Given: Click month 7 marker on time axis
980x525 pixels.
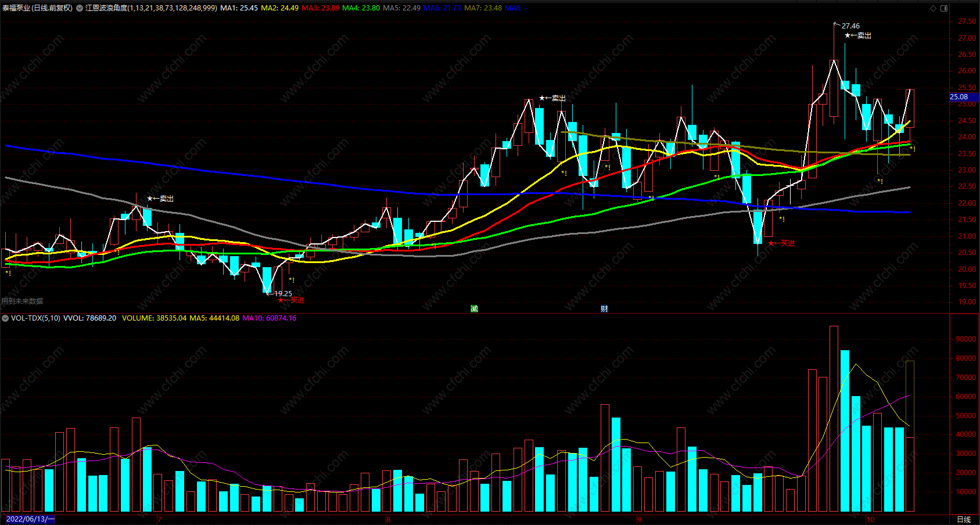Looking at the screenshot, I should 159,519.
